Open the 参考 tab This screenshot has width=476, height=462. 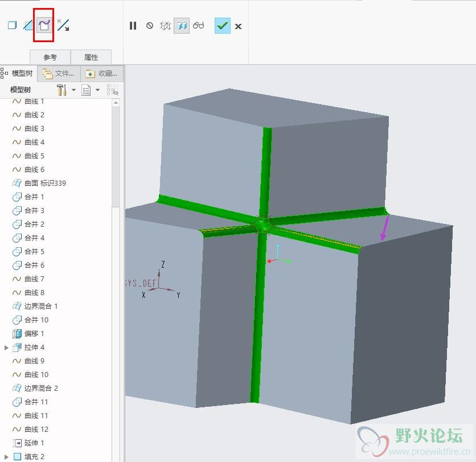[50, 57]
